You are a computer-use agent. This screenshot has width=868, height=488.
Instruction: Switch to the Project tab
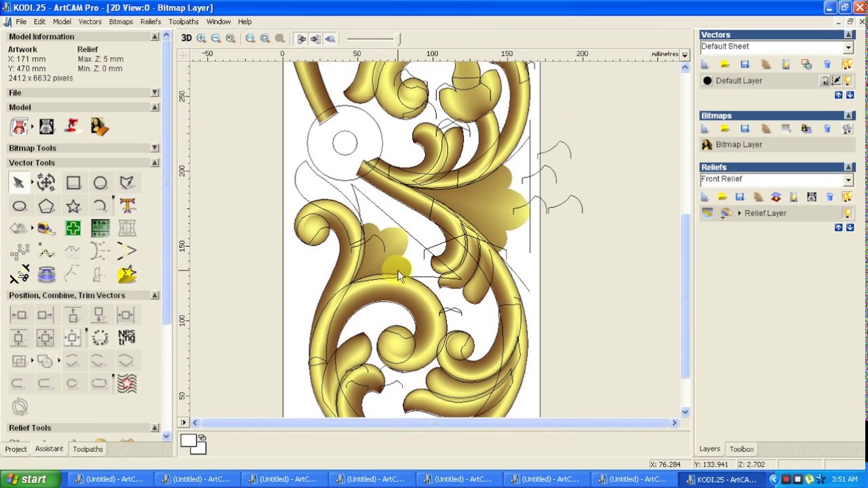tap(16, 449)
